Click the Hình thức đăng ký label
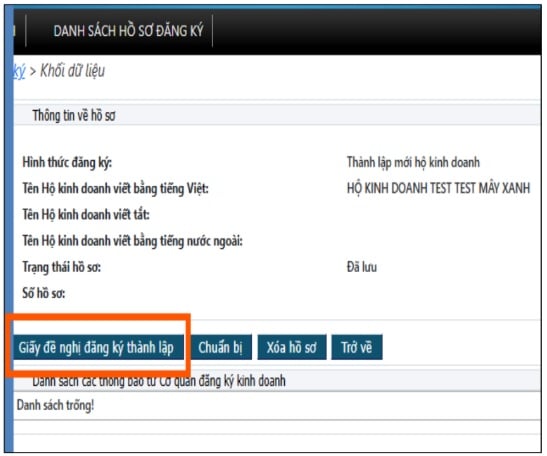This screenshot has height=456, width=547. point(67,163)
